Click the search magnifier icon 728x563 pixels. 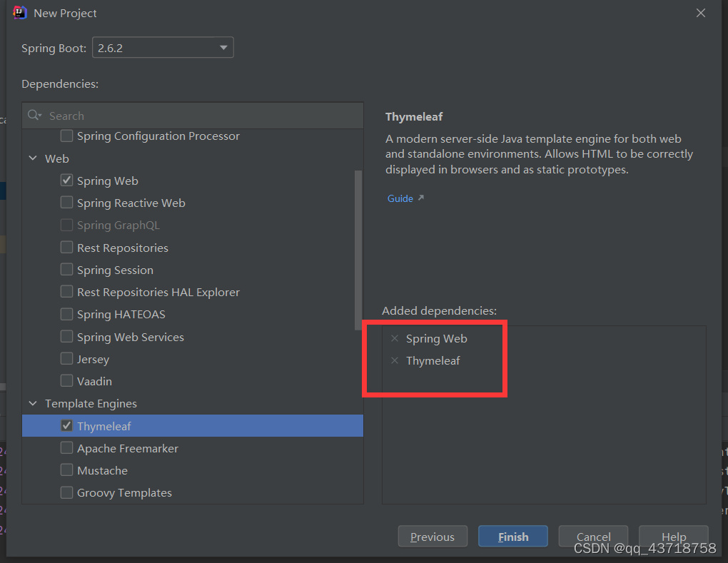click(34, 115)
